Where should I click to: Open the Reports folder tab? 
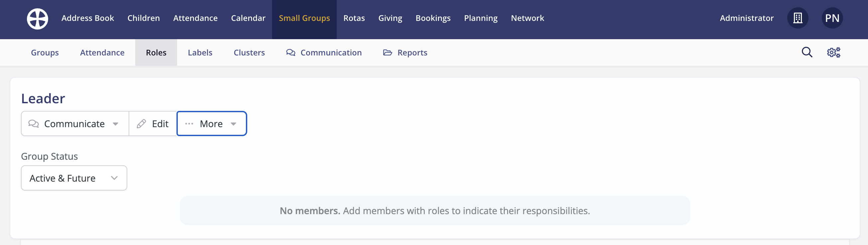pos(405,52)
